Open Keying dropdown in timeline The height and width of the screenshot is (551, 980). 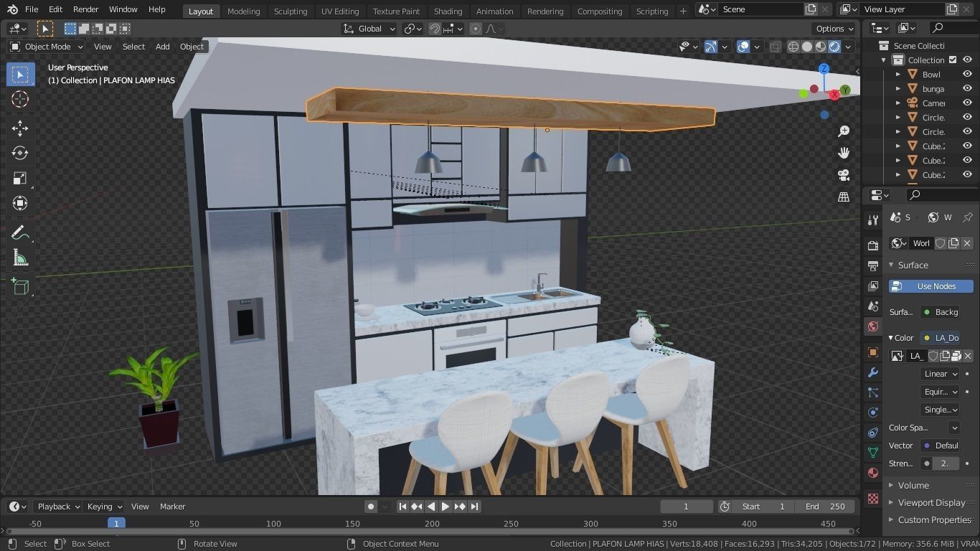(x=104, y=507)
